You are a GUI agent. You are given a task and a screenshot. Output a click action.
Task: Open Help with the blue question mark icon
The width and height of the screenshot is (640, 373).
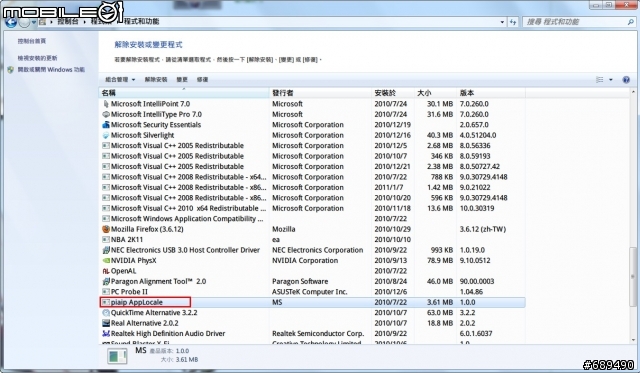[626, 80]
